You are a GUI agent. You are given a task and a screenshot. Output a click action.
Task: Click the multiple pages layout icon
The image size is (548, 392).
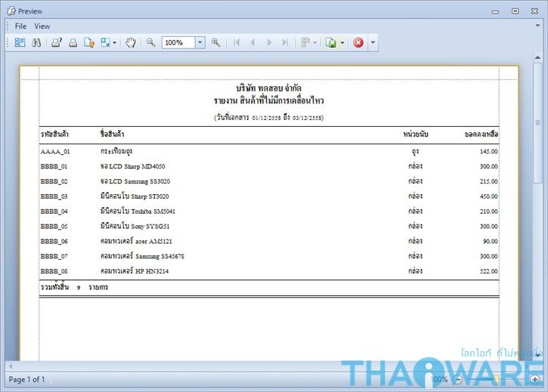click(305, 42)
